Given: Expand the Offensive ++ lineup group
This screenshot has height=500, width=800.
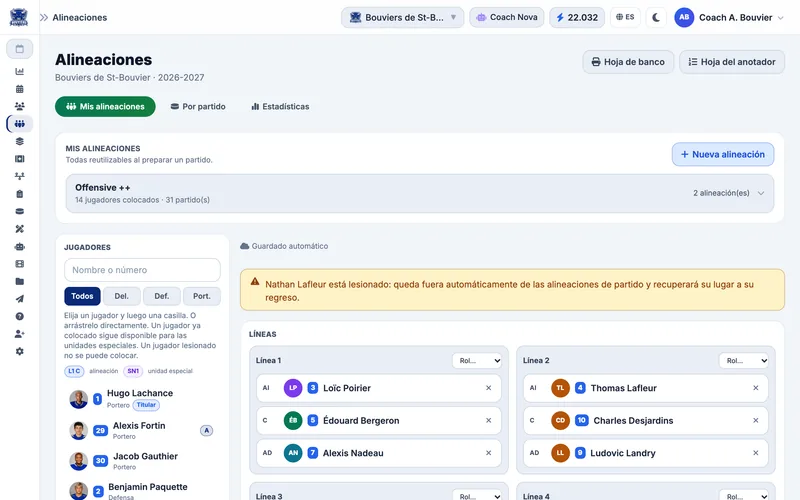Looking at the screenshot, I should pyautogui.click(x=419, y=193).
